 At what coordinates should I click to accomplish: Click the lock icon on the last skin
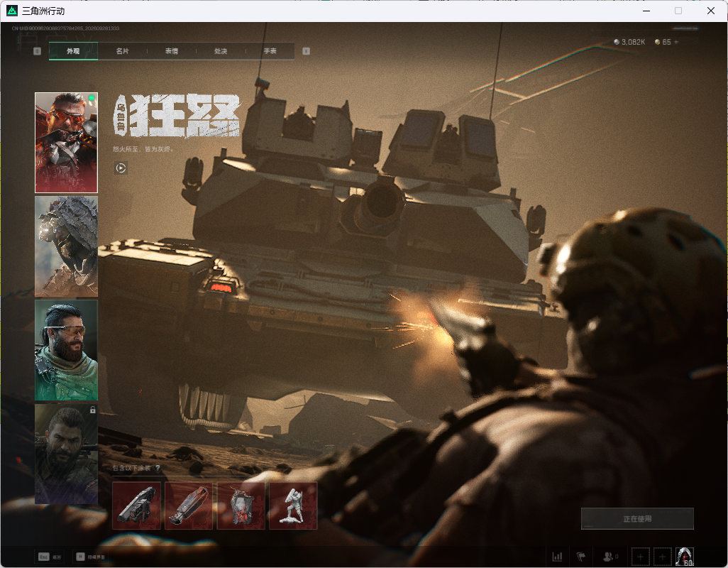(x=93, y=410)
